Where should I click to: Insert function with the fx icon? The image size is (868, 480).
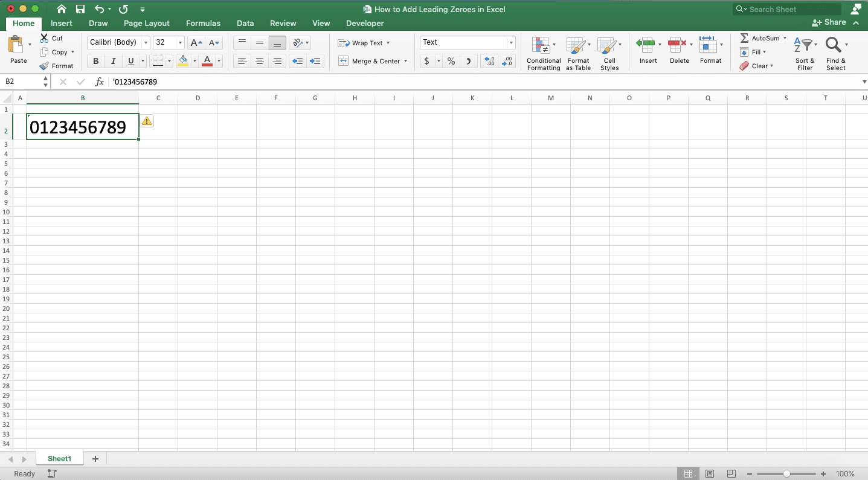click(x=100, y=82)
